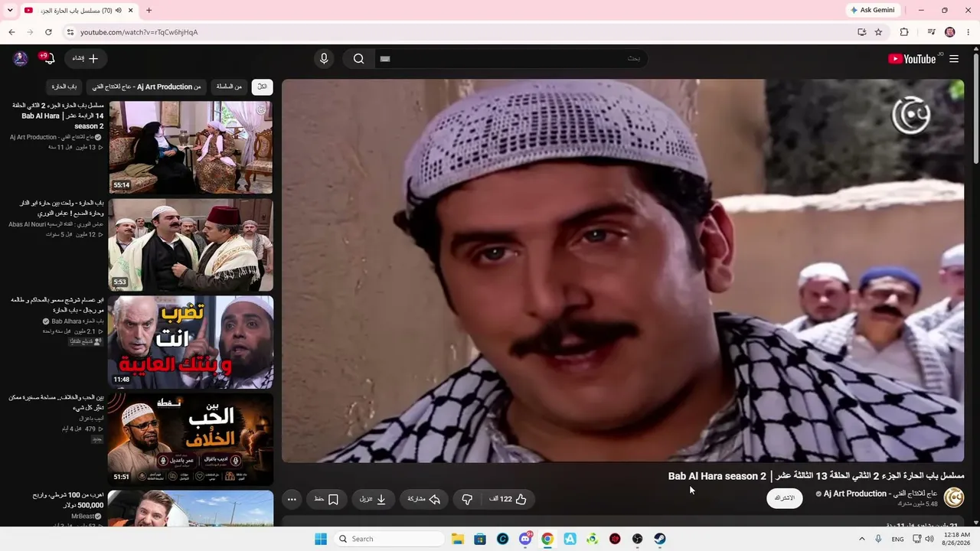
Task: Submit search using the magnifier icon
Action: [x=358, y=59]
